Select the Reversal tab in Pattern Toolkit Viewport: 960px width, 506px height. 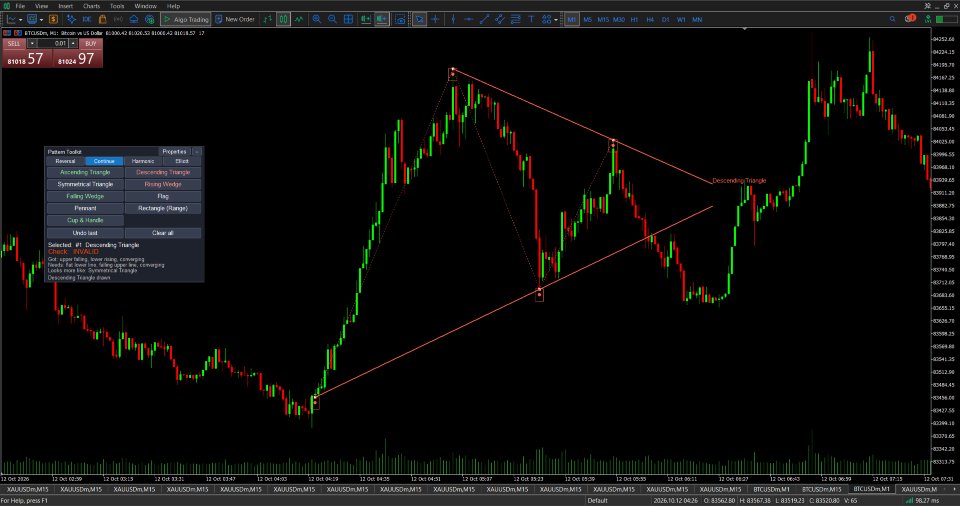66,161
